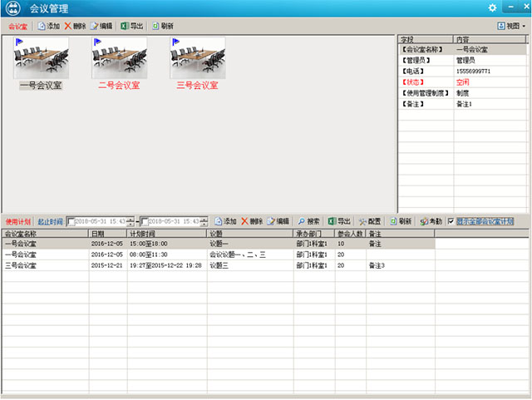The image size is (532, 400).
Task: Open the settings gear in the title bar
Action: point(493,7)
